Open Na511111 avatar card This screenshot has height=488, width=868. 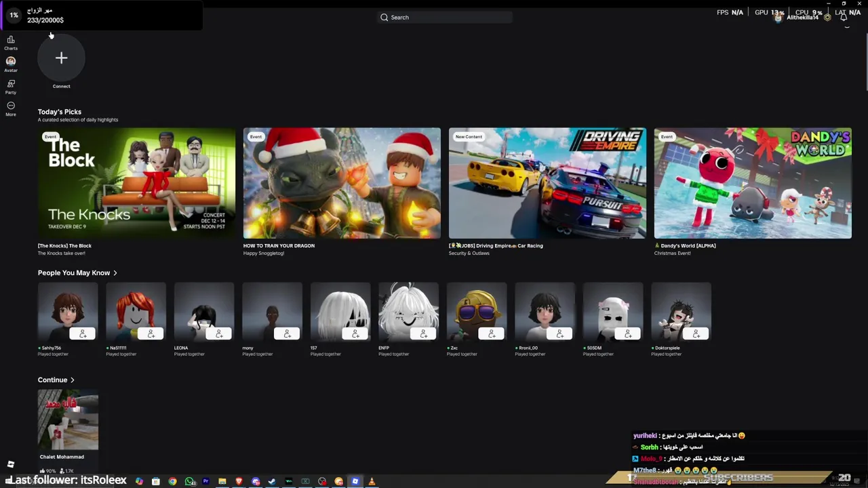point(136,312)
